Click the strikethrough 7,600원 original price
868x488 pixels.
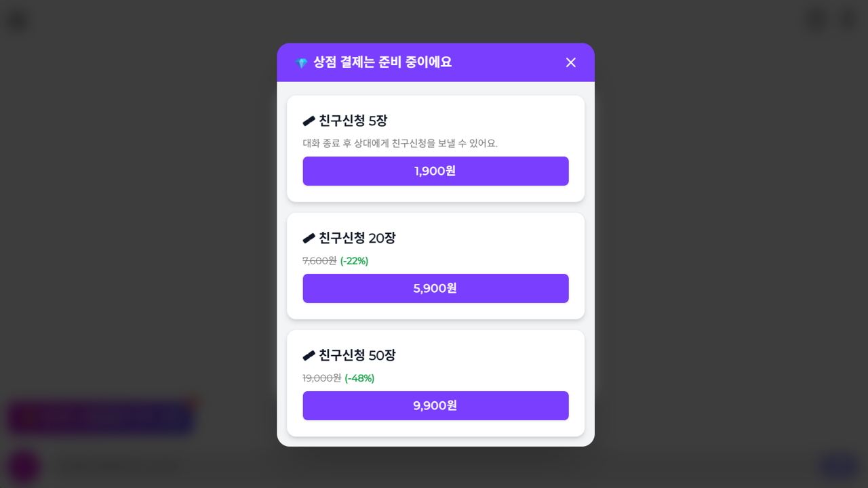pyautogui.click(x=319, y=260)
